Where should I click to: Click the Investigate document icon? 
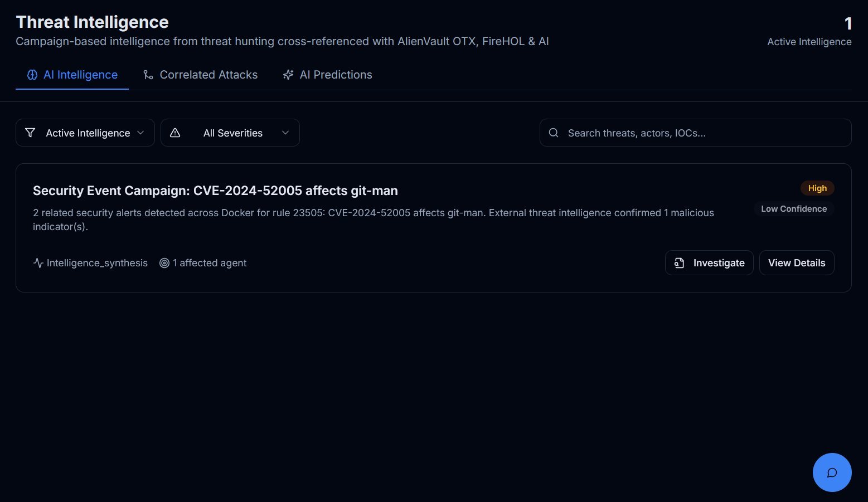[x=679, y=263]
